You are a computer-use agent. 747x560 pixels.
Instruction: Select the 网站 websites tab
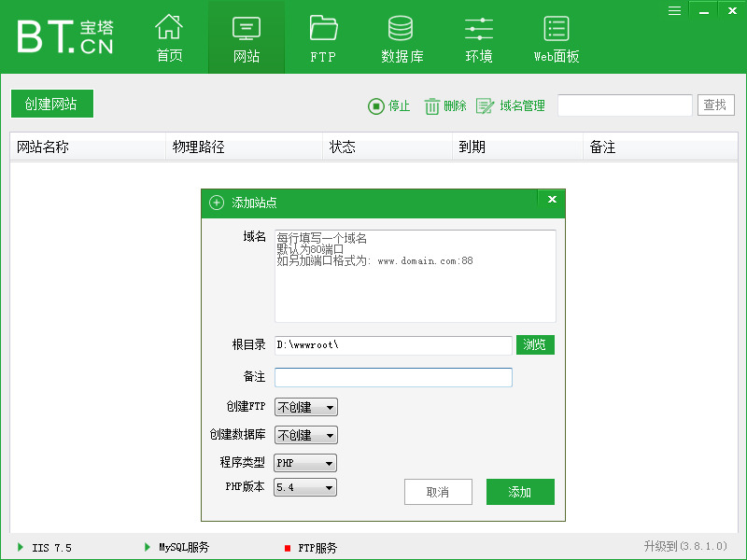click(246, 35)
